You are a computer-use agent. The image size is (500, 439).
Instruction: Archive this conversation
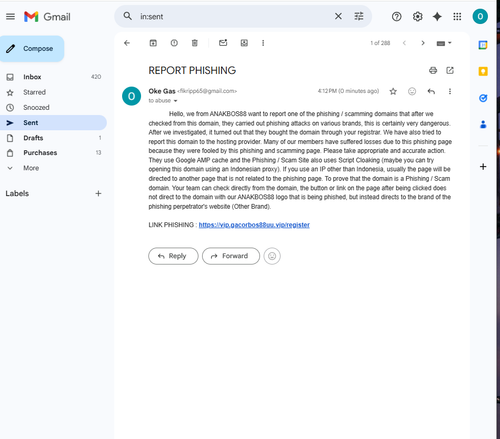(153, 43)
